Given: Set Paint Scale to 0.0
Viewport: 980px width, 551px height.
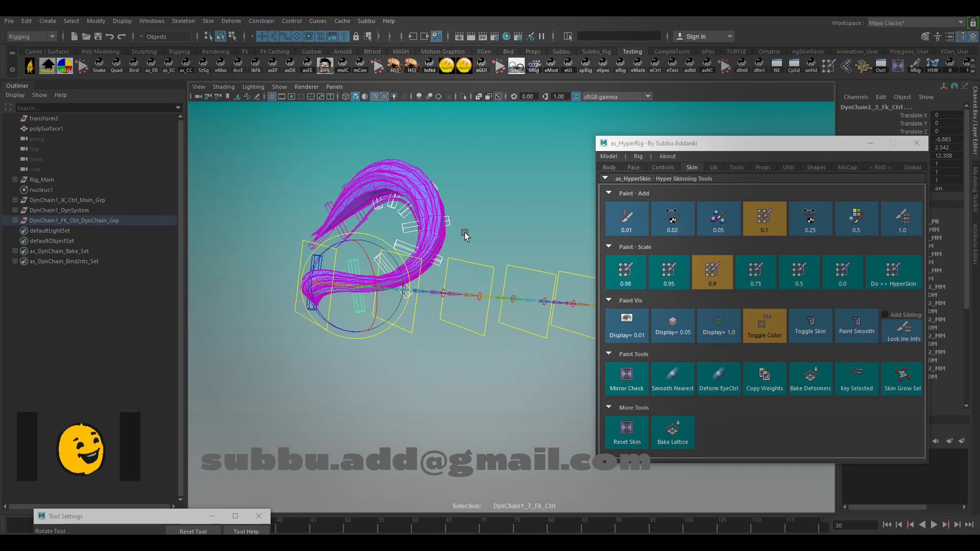Looking at the screenshot, I should click(842, 272).
